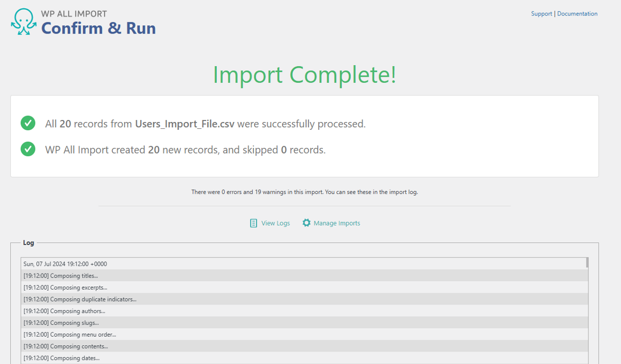This screenshot has height=364, width=621.
Task: Click the gear icon next to Manage Imports
Action: click(x=306, y=223)
